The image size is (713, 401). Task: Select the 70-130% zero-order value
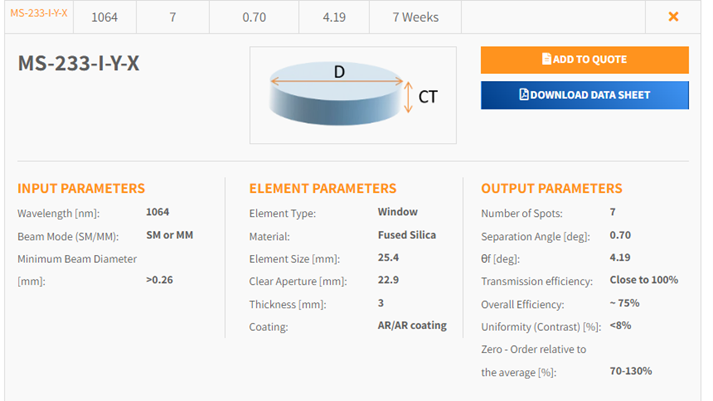point(631,370)
